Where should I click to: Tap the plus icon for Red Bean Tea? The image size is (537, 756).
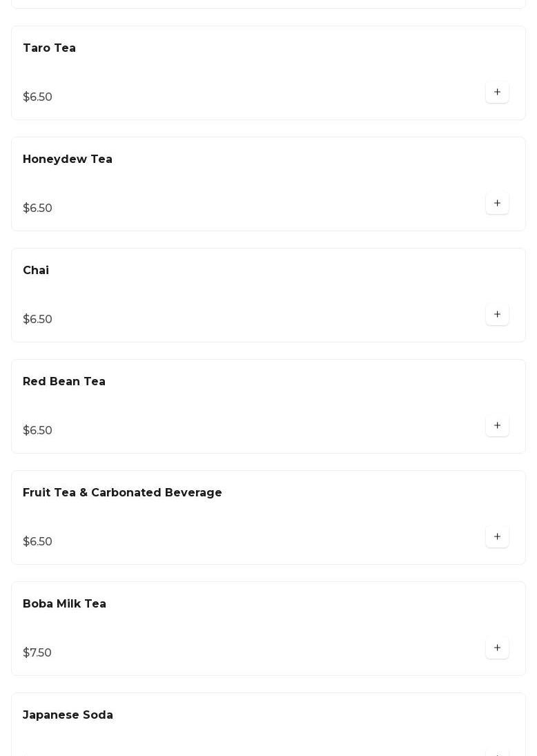[497, 425]
